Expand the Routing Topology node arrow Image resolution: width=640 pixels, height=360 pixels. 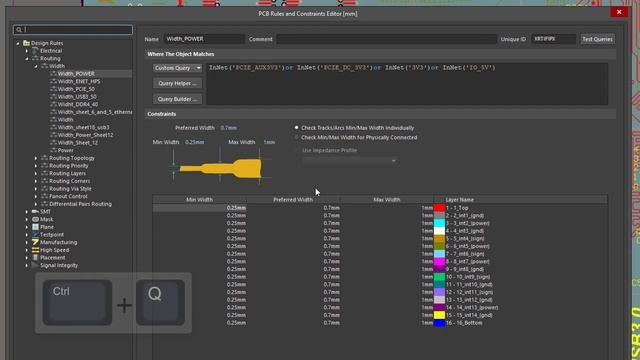pyautogui.click(x=36, y=158)
